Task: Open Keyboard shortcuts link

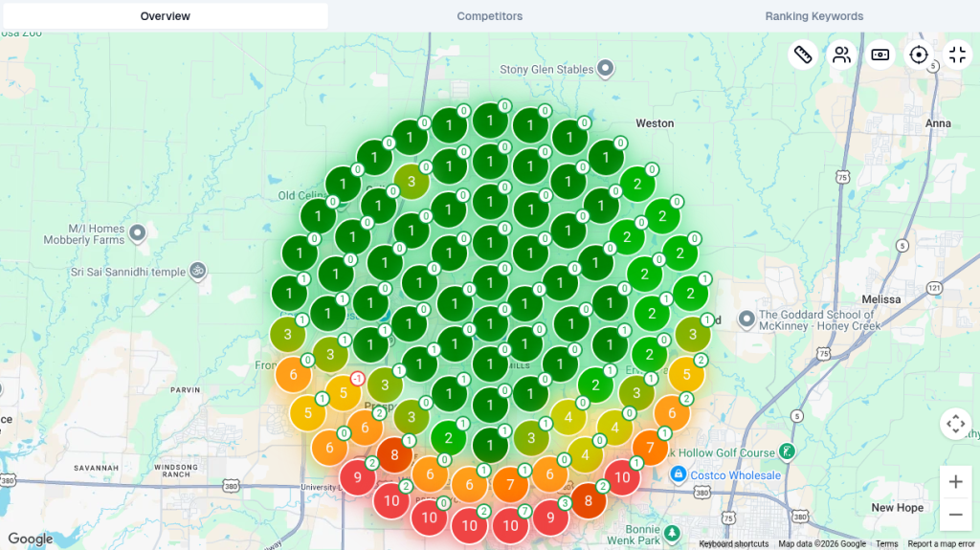Action: [x=734, y=543]
